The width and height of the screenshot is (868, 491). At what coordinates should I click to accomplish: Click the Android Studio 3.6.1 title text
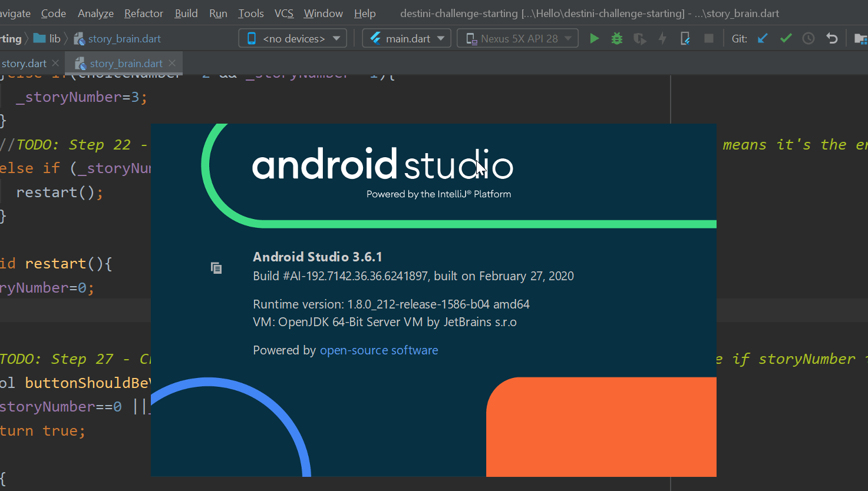[318, 257]
